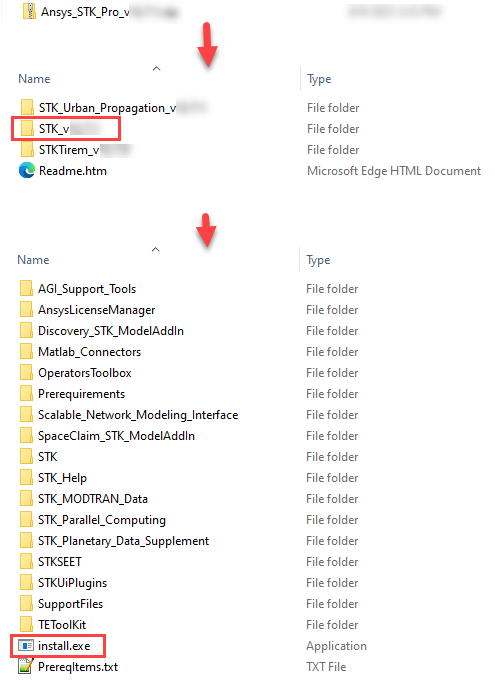Select the Scalable_Network_Modeling_Interface name
This screenshot has width=495, height=689.
point(138,415)
